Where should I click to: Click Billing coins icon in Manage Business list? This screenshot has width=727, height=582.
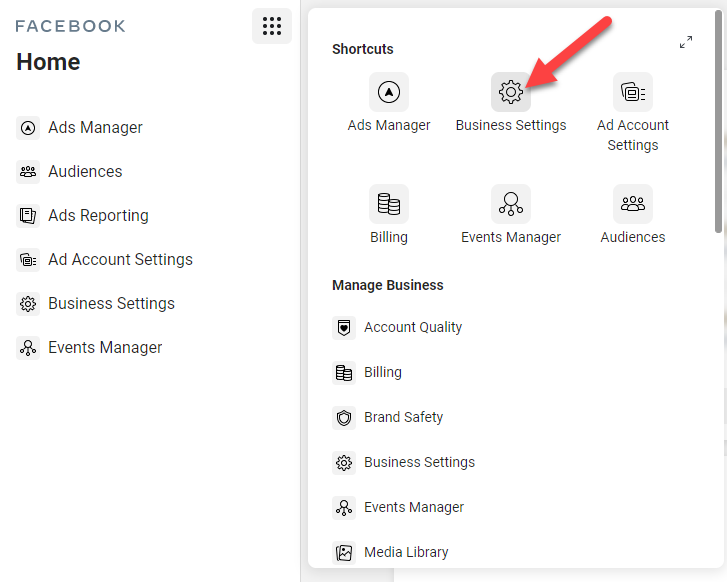tap(344, 373)
